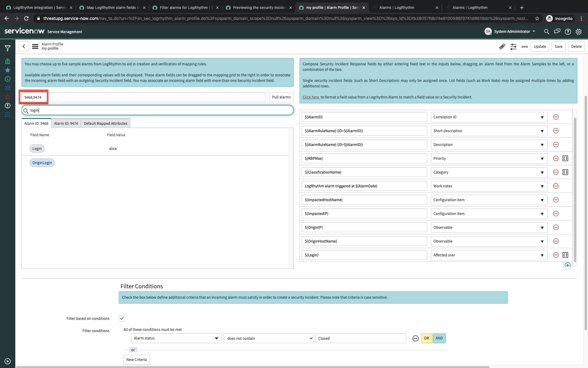Viewport: 588px width, 368px height.
Task: Click the Save button
Action: tap(559, 47)
